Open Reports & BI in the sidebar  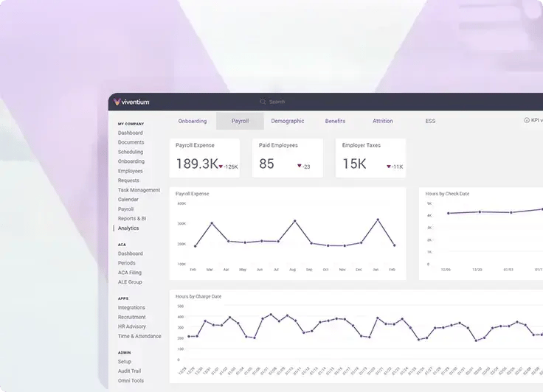point(132,218)
